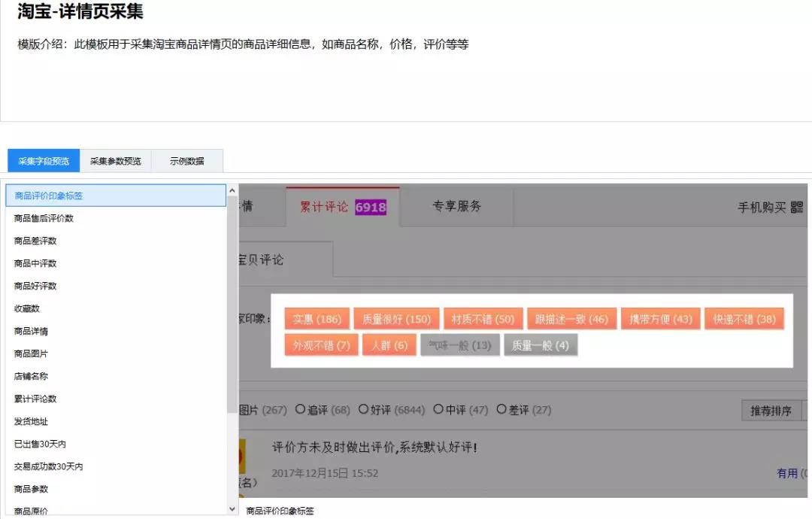Select the 交易成功数30天内 field
This screenshot has width=812, height=519.
(x=116, y=466)
